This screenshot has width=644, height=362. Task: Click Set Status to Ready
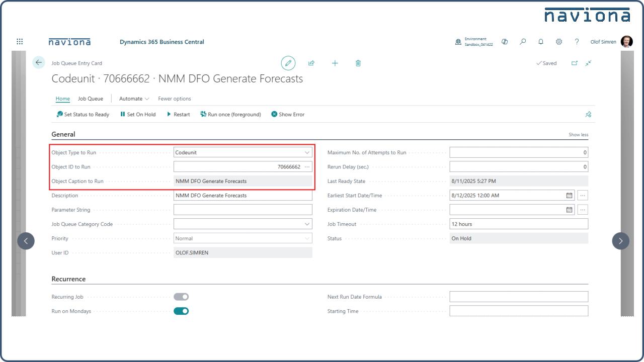[83, 115]
